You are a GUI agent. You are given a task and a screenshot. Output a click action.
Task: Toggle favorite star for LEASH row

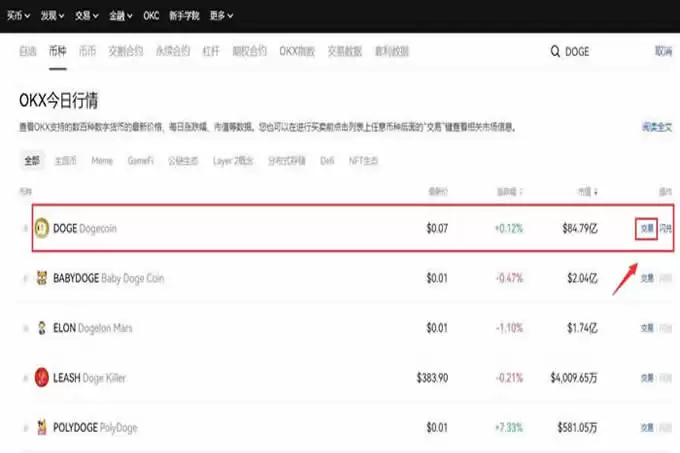coord(24,377)
